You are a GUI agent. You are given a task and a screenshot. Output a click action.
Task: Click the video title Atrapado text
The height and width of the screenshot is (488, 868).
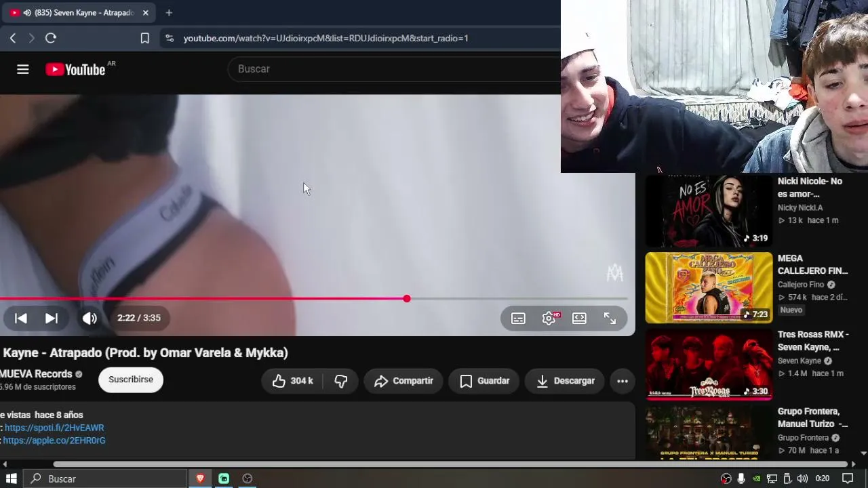click(x=144, y=352)
